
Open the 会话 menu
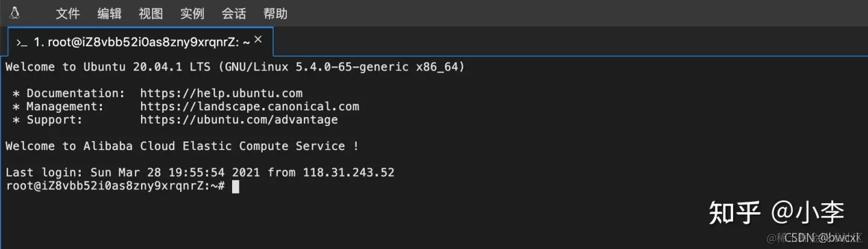coord(234,13)
